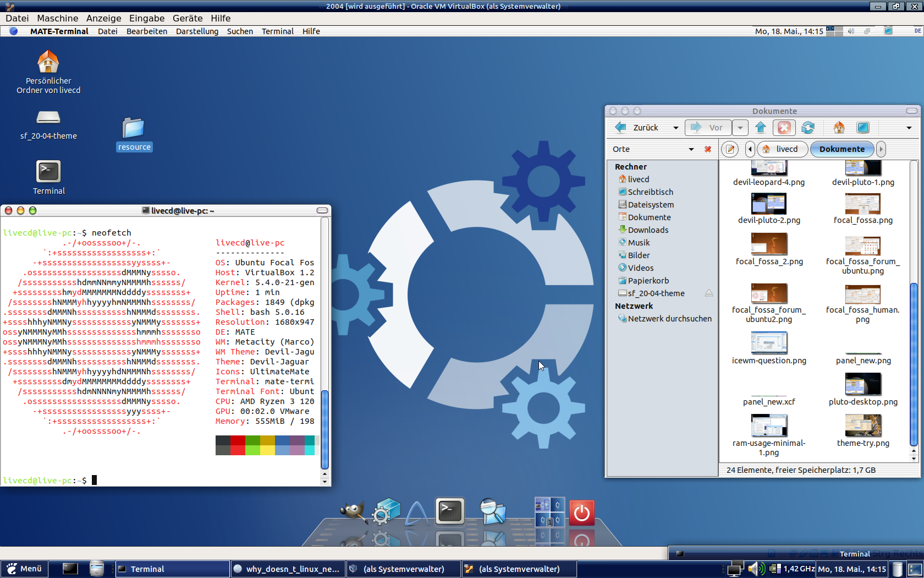The height and width of the screenshot is (578, 924).
Task: Open Dateisystem in the sidebar
Action: point(651,205)
